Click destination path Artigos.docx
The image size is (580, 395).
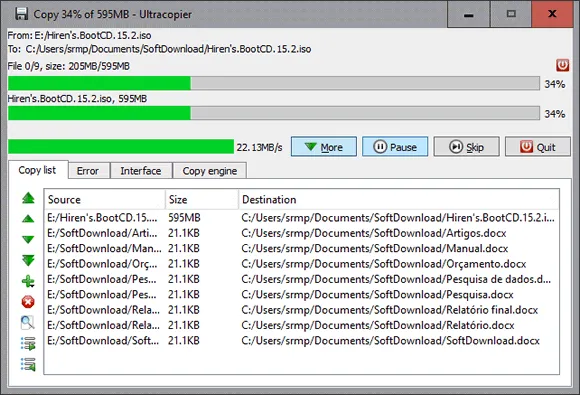click(x=374, y=233)
